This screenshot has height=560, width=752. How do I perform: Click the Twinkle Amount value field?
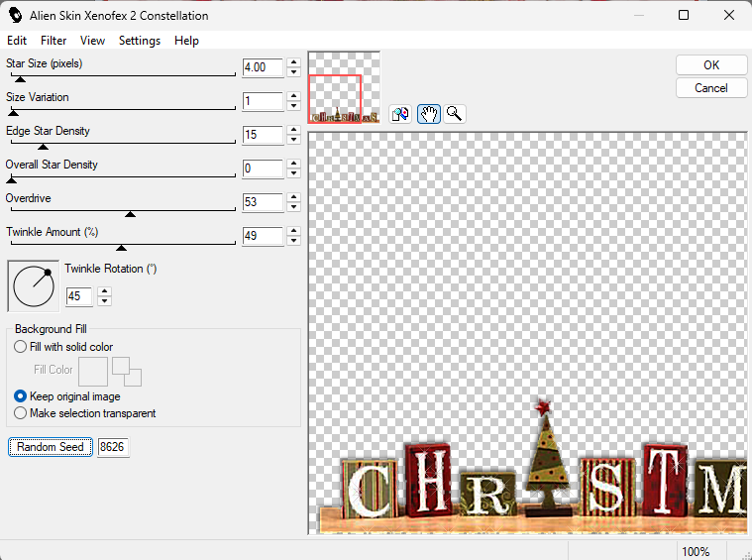[263, 236]
